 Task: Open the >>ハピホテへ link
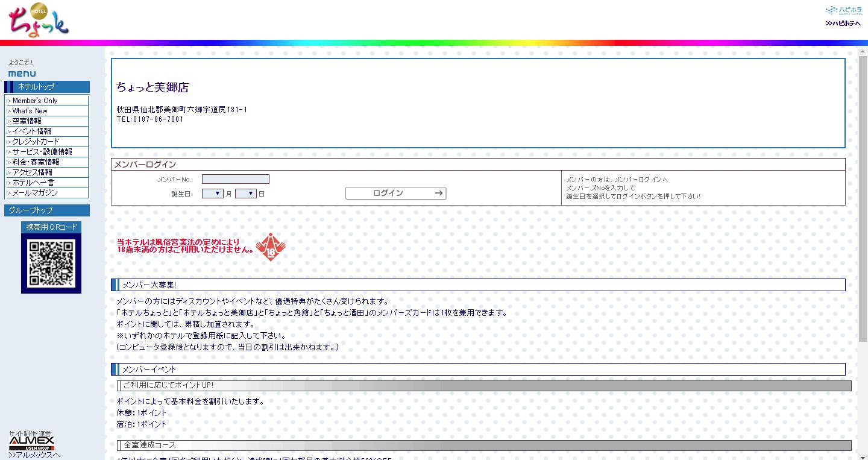pos(843,23)
